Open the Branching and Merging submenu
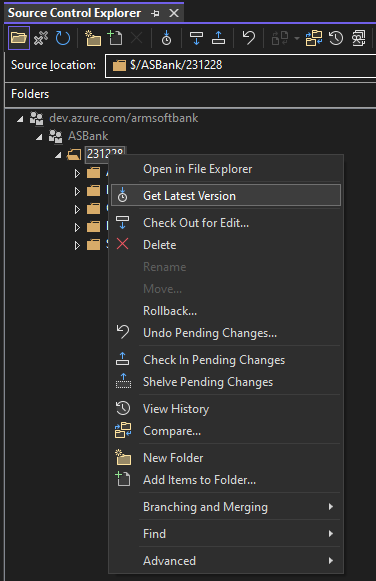376x581 pixels. (x=226, y=507)
